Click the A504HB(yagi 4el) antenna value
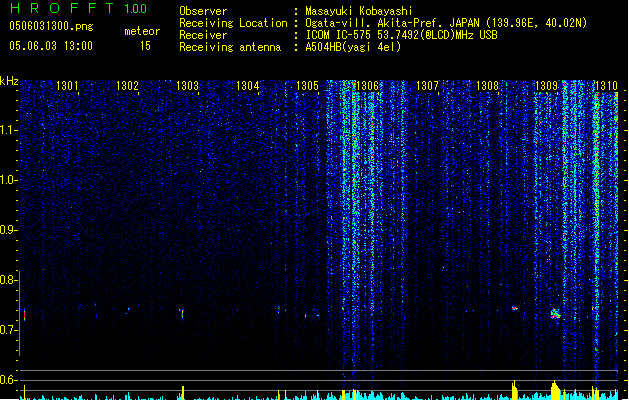This screenshot has width=629, height=400. click(353, 47)
